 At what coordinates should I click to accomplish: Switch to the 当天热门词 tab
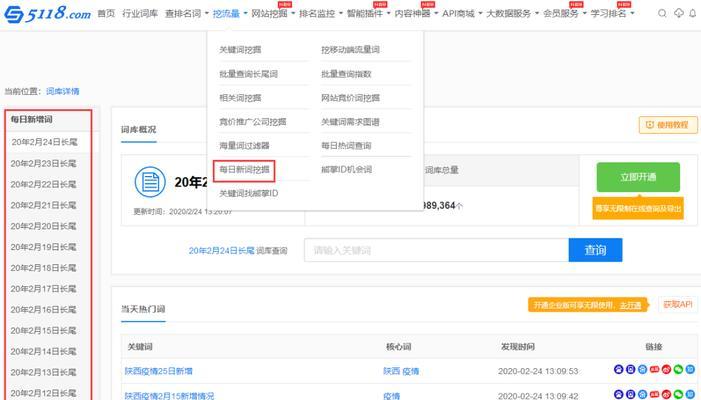point(143,309)
